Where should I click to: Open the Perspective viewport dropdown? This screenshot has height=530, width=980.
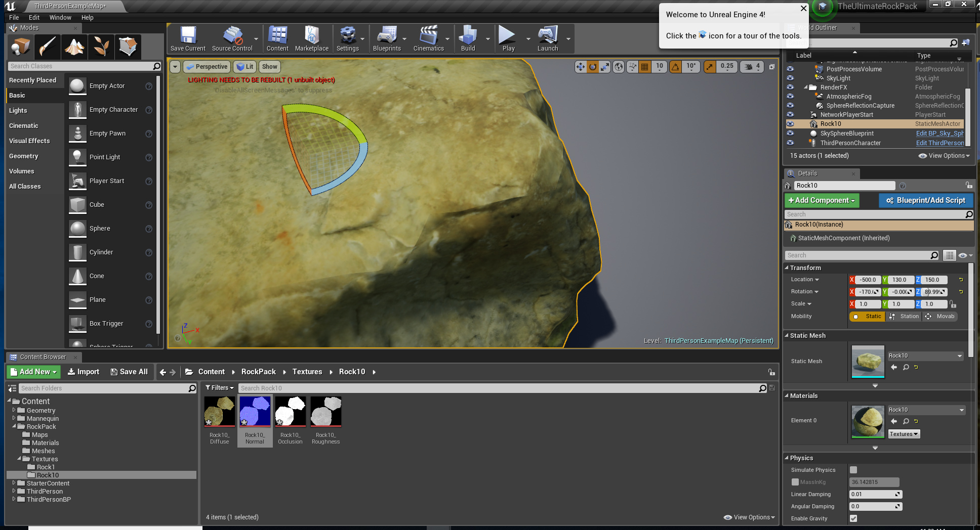(x=207, y=66)
